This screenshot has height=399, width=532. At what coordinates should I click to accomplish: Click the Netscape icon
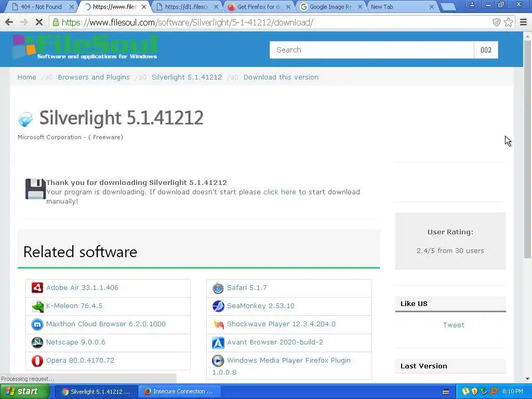tap(37, 342)
